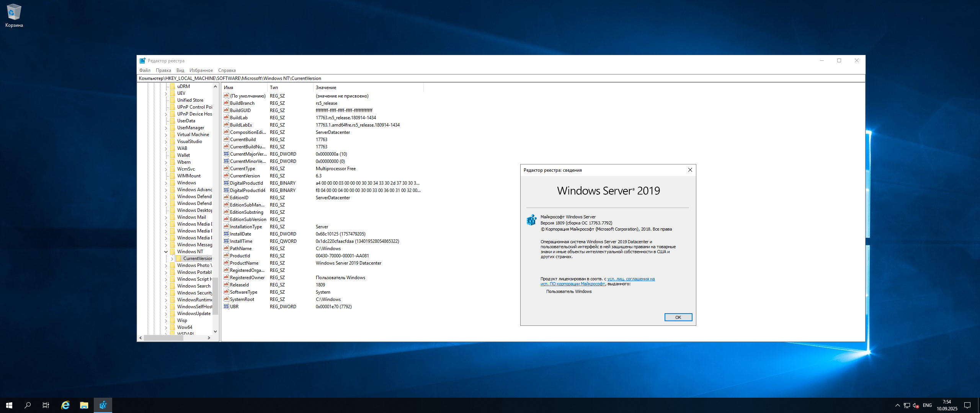The width and height of the screenshot is (980, 413).
Task: Select the WIMMount tree item
Action: (189, 176)
